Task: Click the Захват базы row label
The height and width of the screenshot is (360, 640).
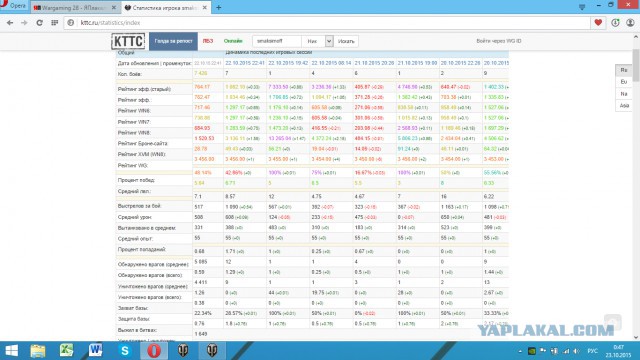Action: (133, 308)
